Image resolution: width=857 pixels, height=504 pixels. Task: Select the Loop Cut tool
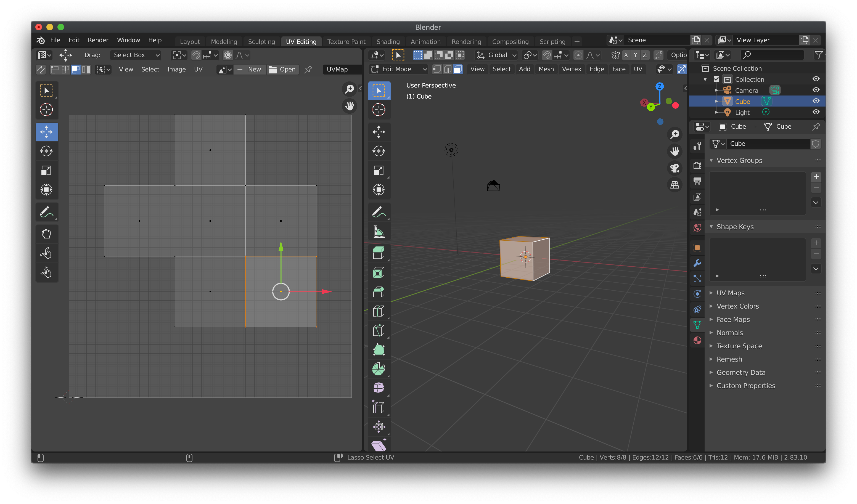pos(379,311)
